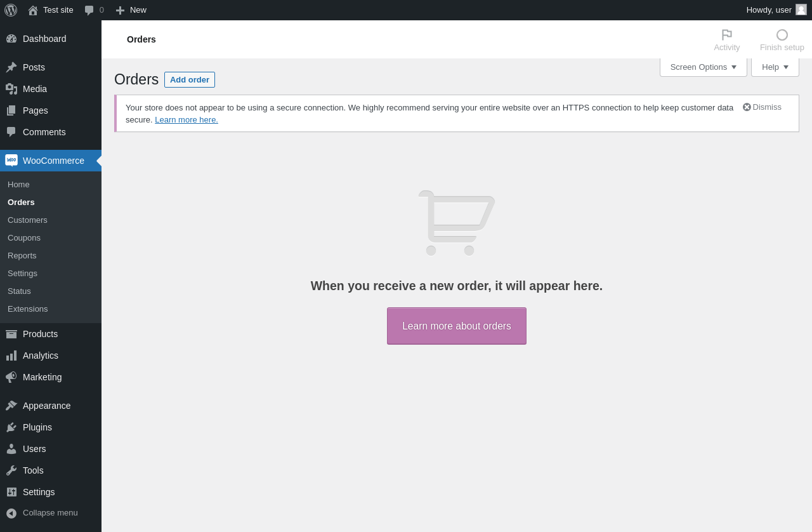
Task: Open WooCommerce Settings submenu item
Action: pos(22,274)
